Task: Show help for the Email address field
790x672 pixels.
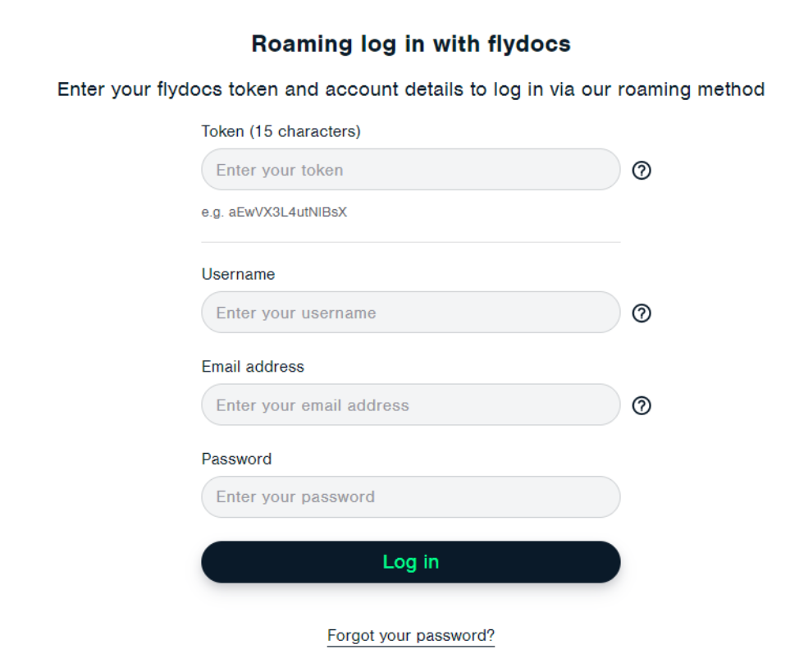Action: coord(642,405)
